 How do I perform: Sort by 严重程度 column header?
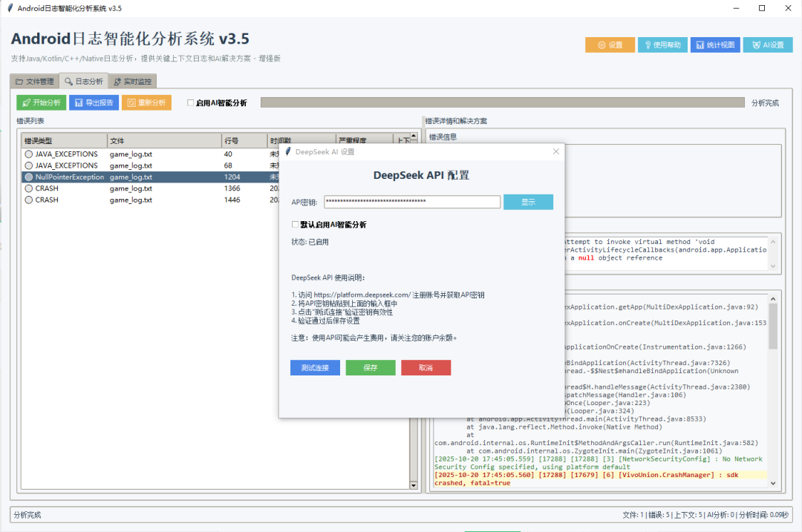point(364,140)
